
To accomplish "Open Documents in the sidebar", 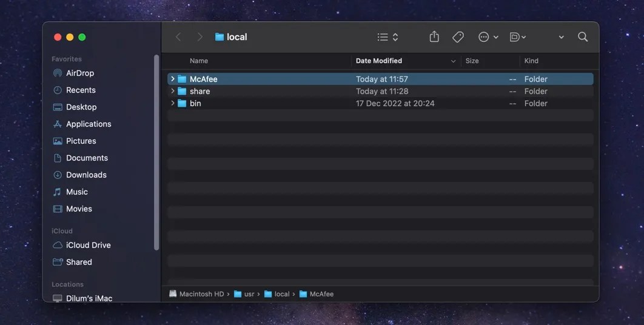I will click(81, 158).
